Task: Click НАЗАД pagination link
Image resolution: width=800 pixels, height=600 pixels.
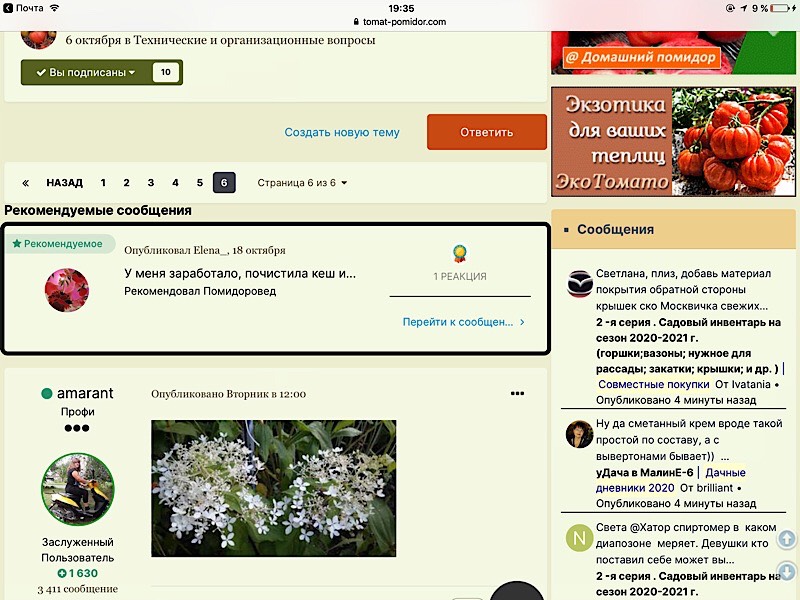Action: [64, 183]
